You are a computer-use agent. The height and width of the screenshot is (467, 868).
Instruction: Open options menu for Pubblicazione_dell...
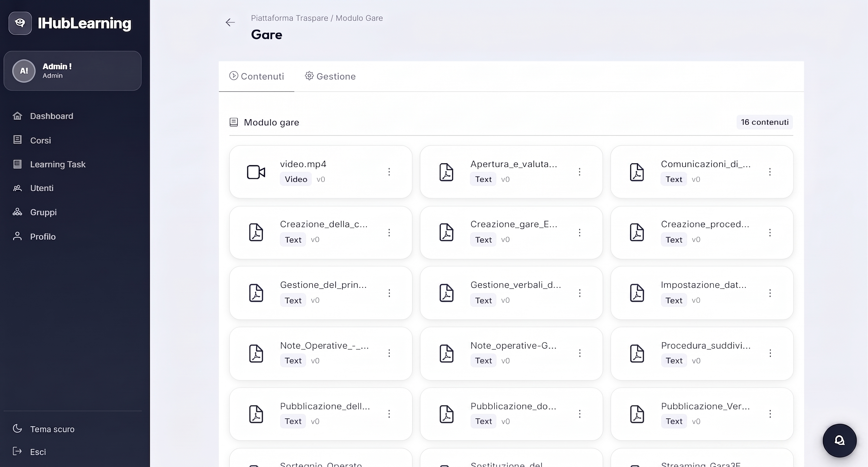click(389, 414)
